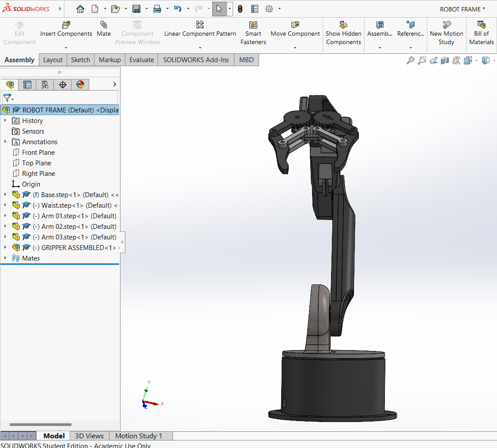Switch to the Evaluate ribbon tab
This screenshot has width=497, height=448.
pos(141,60)
